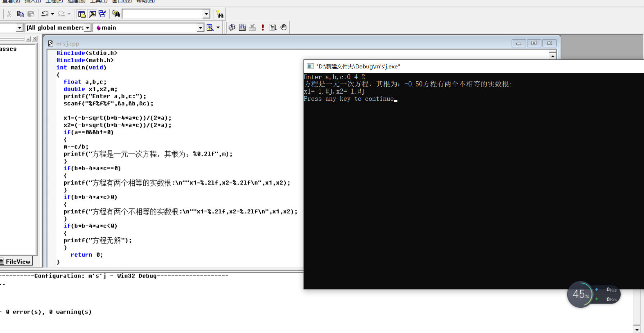This screenshot has height=333, width=644.
Task: Click the network upload speed indicator
Action: point(607,289)
